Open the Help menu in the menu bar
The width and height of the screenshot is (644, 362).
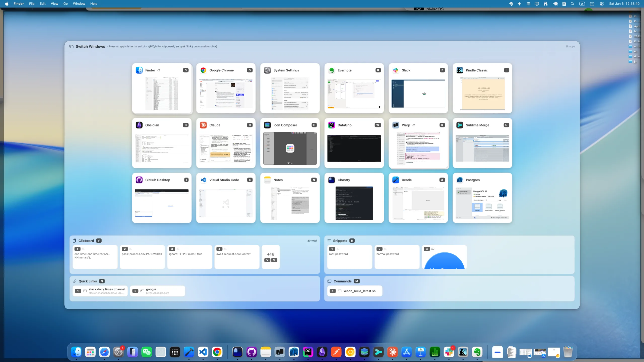pos(94,4)
